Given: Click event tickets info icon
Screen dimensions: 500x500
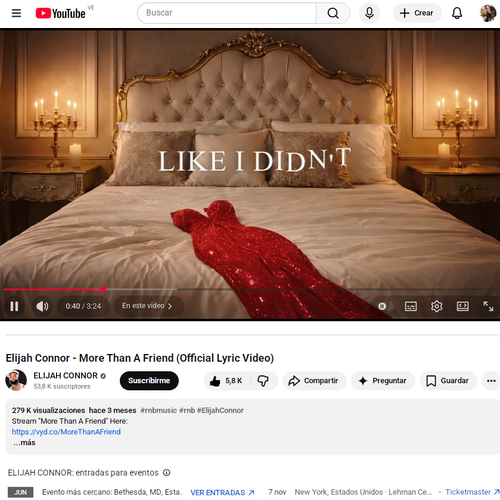Looking at the screenshot, I should click(x=166, y=473).
